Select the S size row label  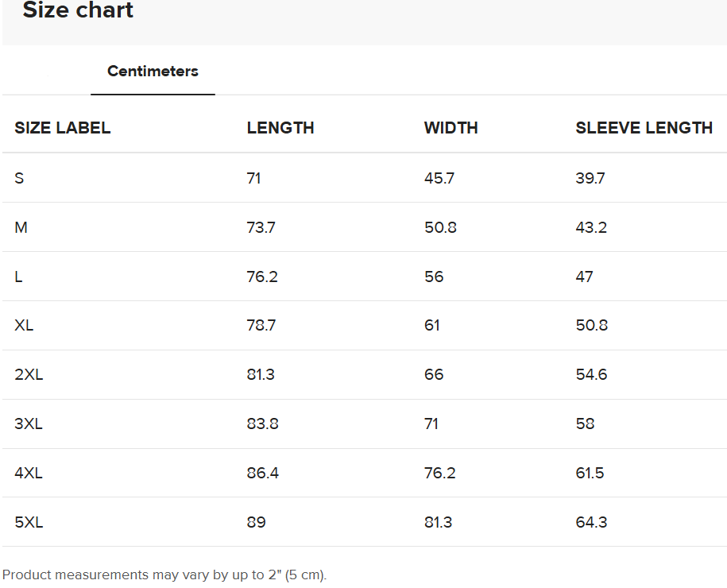tap(20, 178)
